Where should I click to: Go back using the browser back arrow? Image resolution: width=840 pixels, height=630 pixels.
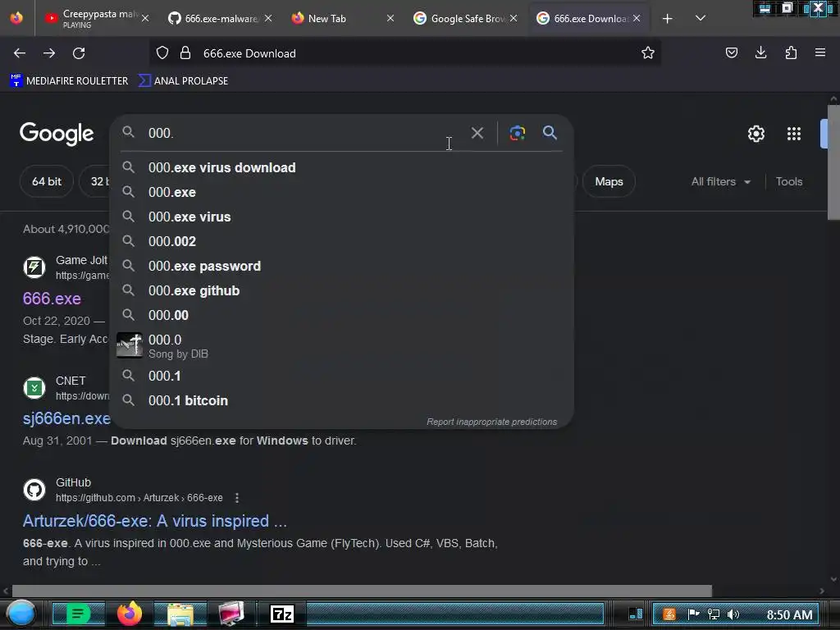tap(20, 53)
